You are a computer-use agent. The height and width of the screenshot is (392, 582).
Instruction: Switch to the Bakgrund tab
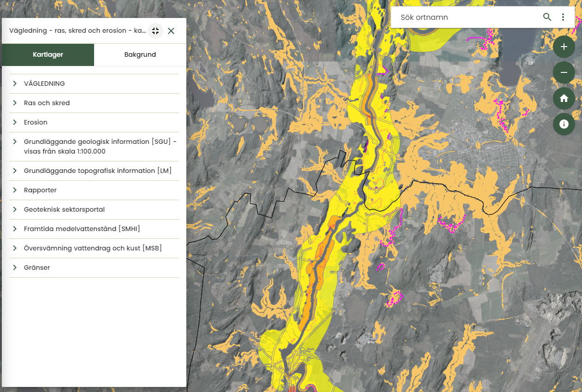coord(140,55)
